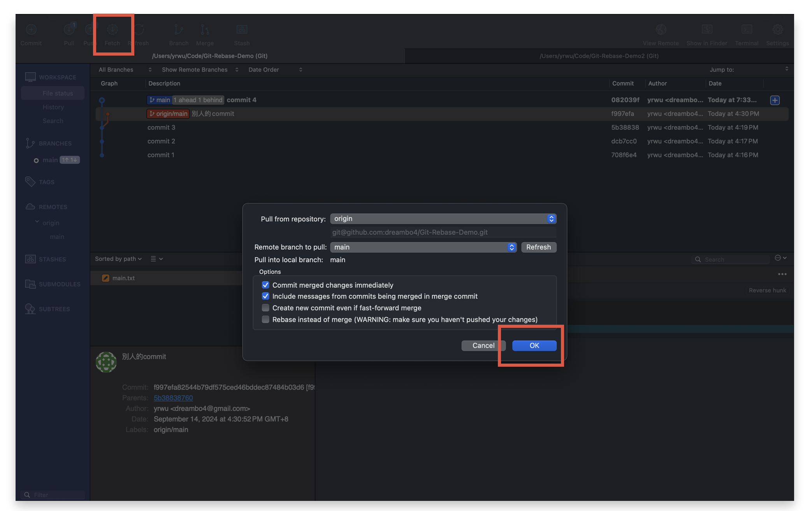Click the Cancel button

tap(483, 345)
